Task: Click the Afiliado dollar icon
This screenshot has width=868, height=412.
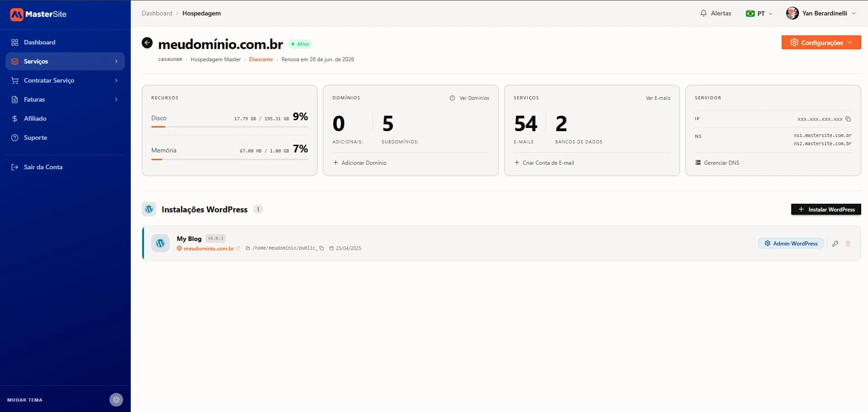Action: click(15, 118)
